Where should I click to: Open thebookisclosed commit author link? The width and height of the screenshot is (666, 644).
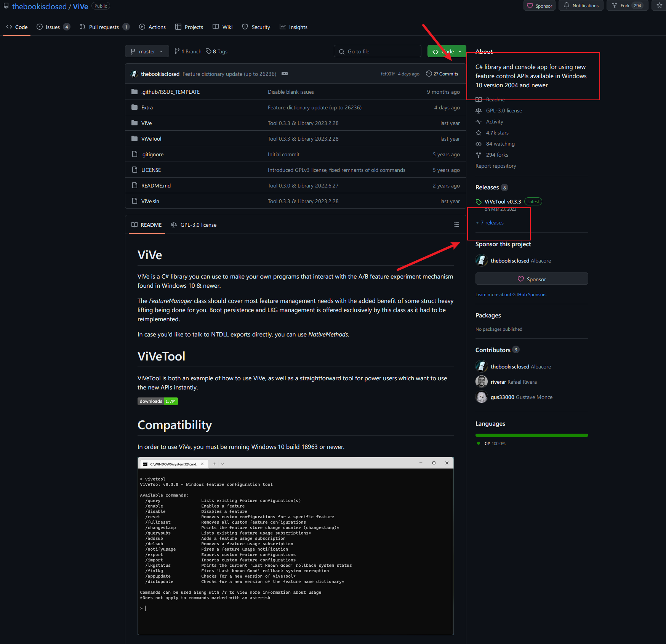pos(160,74)
